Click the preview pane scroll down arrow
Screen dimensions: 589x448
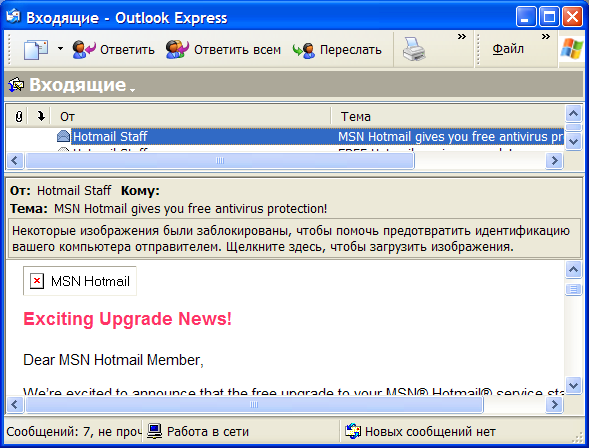click(x=573, y=385)
